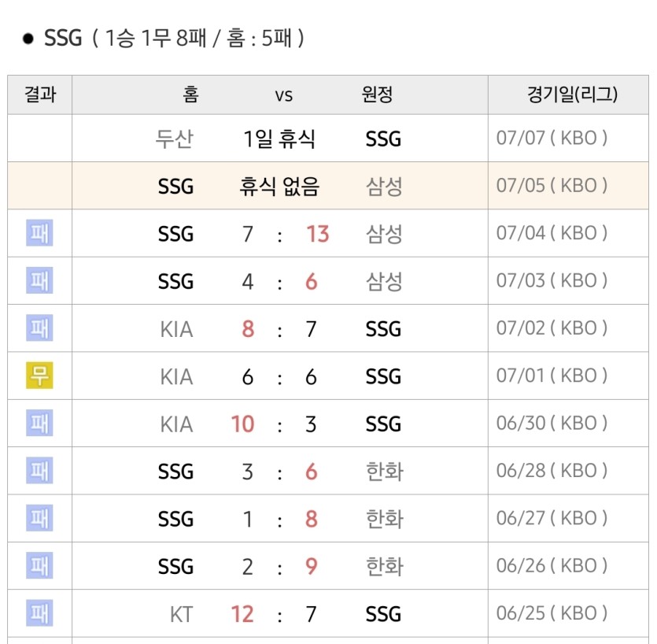Image resolution: width=657 pixels, height=644 pixels.
Task: Click the vs column header
Action: pyautogui.click(x=284, y=96)
